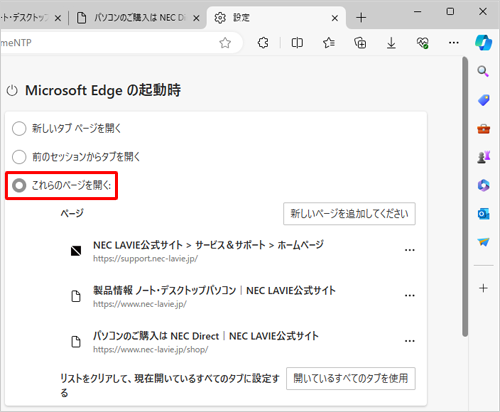Click the settings page vertical scrollbar

(465, 197)
